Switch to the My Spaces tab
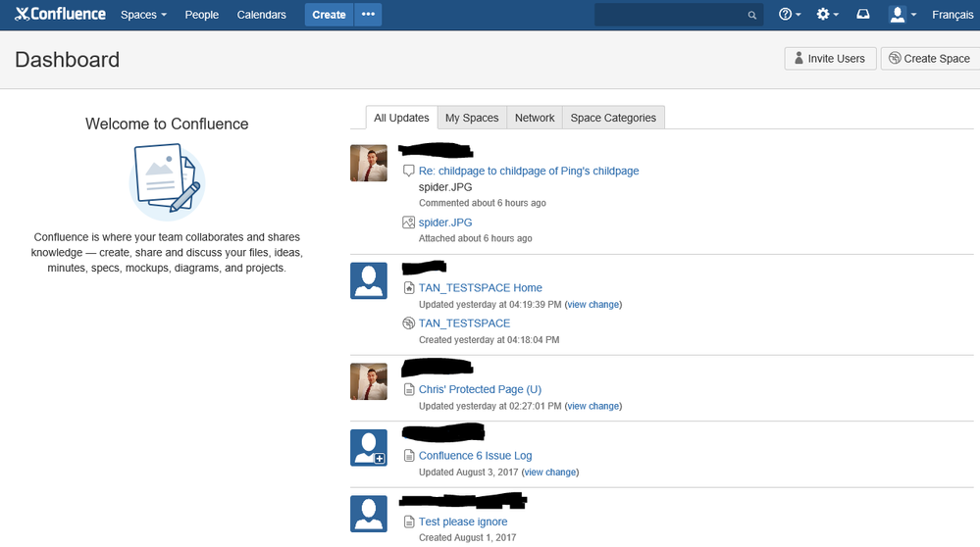This screenshot has height=547, width=980. coord(472,118)
